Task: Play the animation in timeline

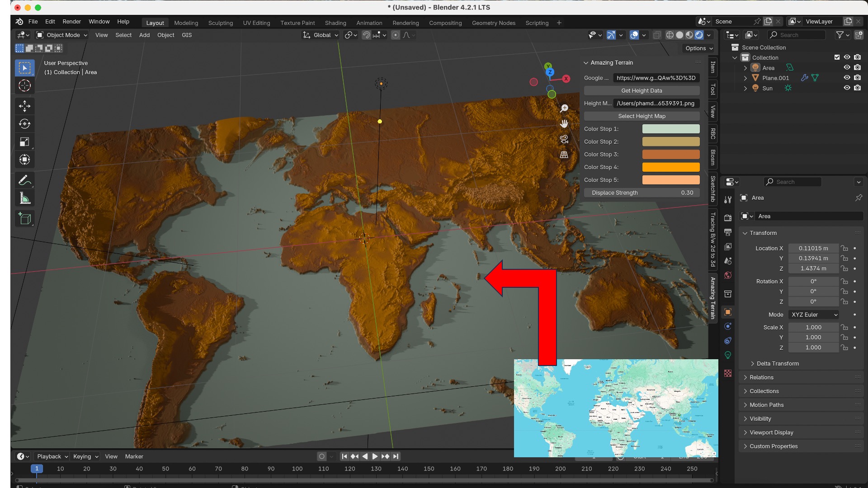Action: (375, 456)
